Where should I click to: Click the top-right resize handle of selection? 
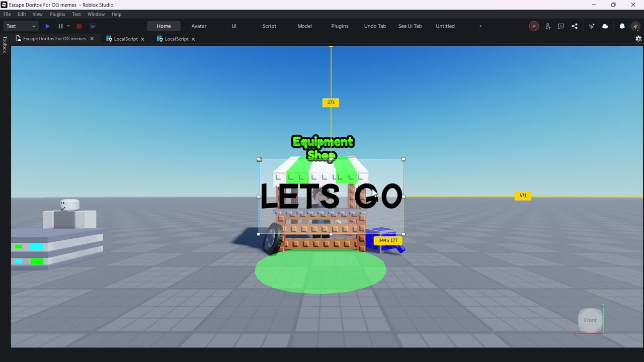404,159
